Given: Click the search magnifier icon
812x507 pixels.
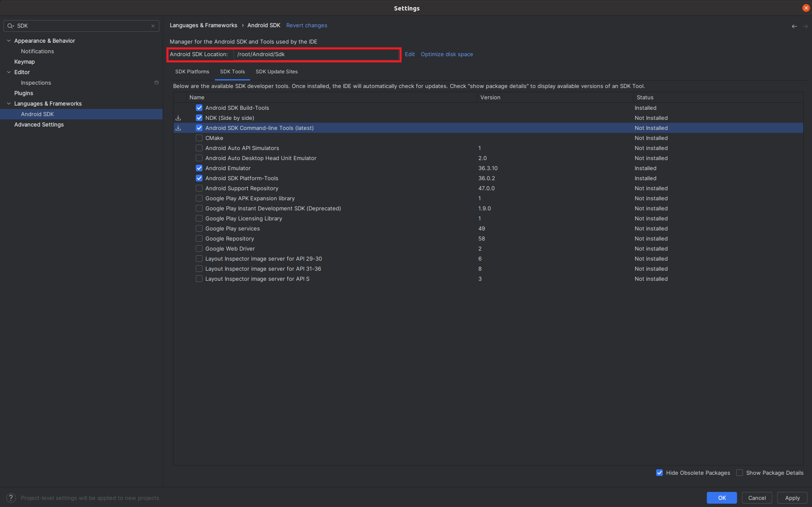Looking at the screenshot, I should tap(10, 26).
